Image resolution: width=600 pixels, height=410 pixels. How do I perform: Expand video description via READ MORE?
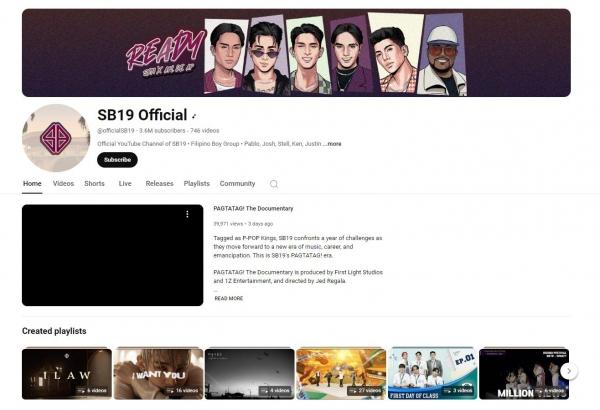229,298
